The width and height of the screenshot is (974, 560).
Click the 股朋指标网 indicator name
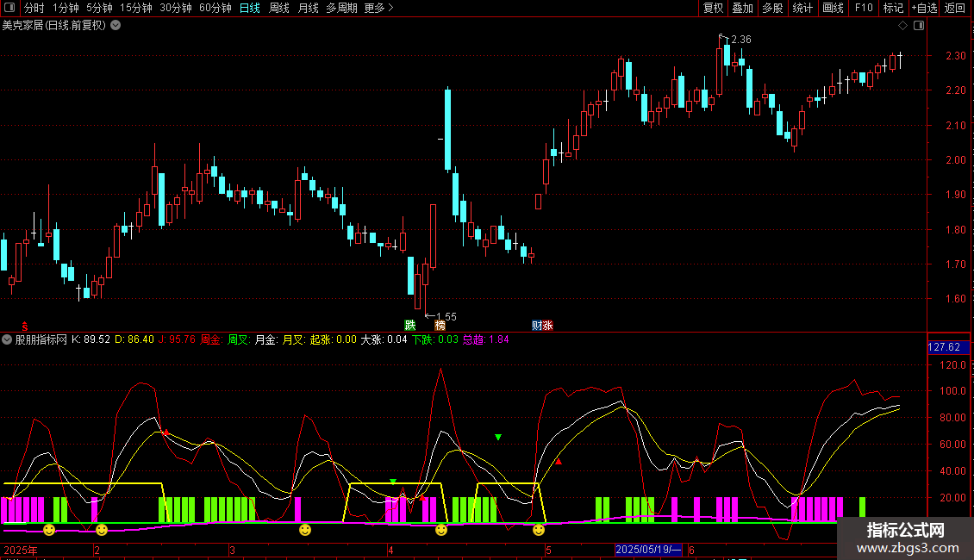[x=41, y=339]
